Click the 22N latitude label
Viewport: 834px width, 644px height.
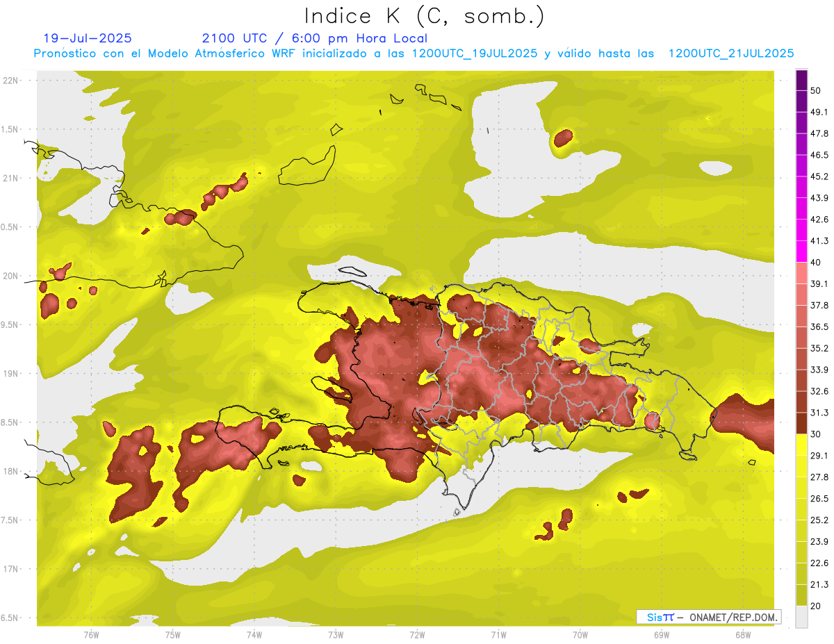[x=10, y=80]
